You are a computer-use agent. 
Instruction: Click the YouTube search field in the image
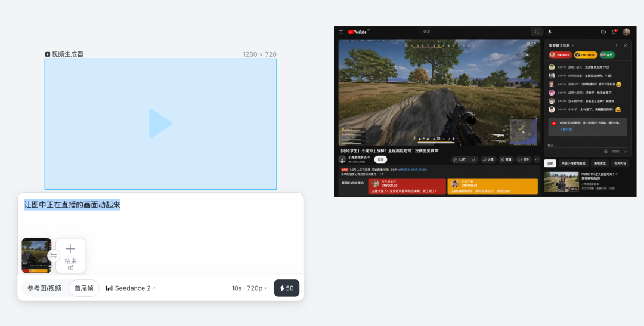click(475, 32)
